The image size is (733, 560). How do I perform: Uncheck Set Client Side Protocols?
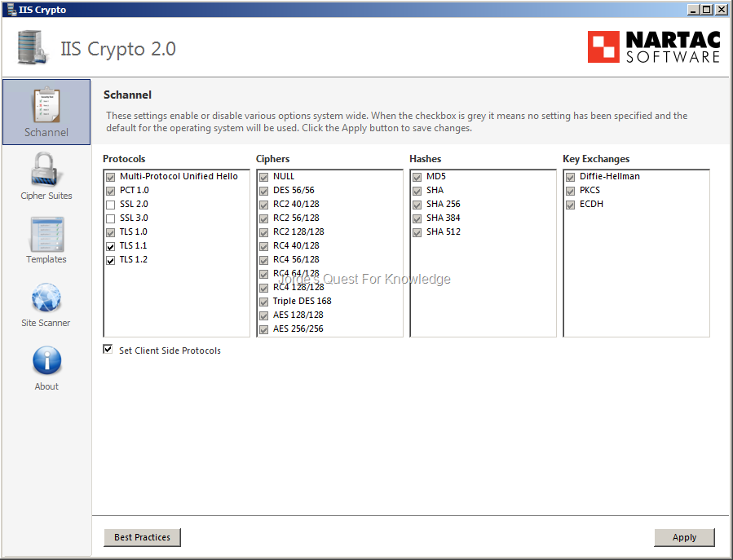pos(108,349)
